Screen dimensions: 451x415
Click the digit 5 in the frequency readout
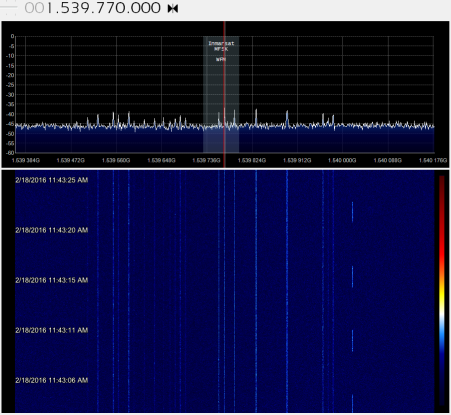pos(66,8)
